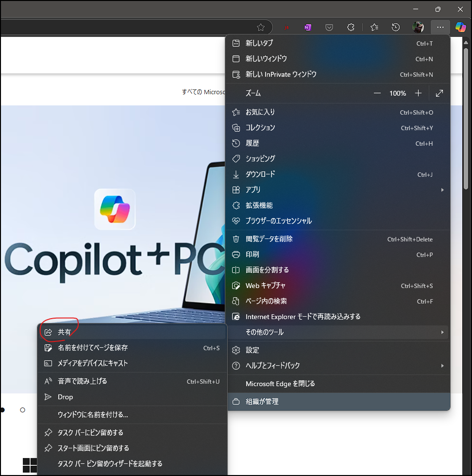
Task: Click the scrollbar up arrow
Action: pyautogui.click(x=466, y=43)
